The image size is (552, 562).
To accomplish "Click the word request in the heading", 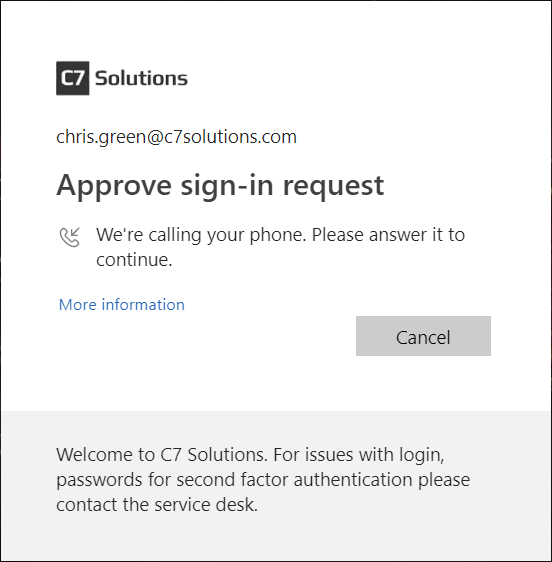I will click(333, 187).
